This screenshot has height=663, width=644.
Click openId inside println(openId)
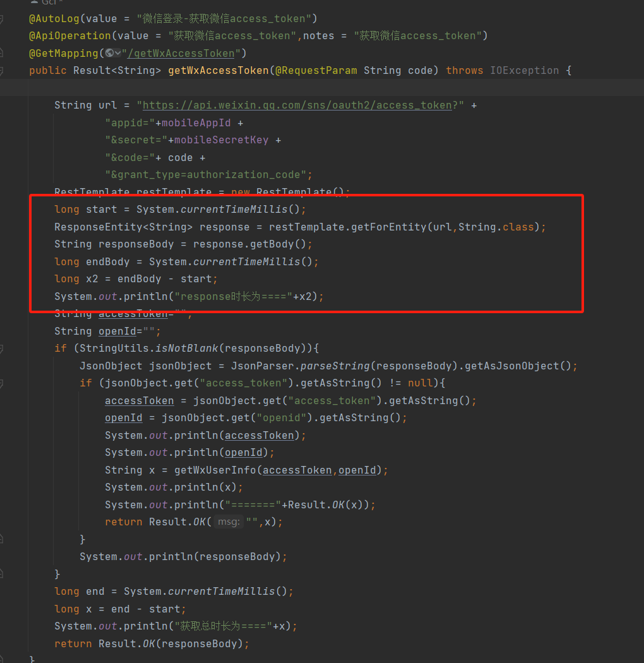(x=244, y=453)
